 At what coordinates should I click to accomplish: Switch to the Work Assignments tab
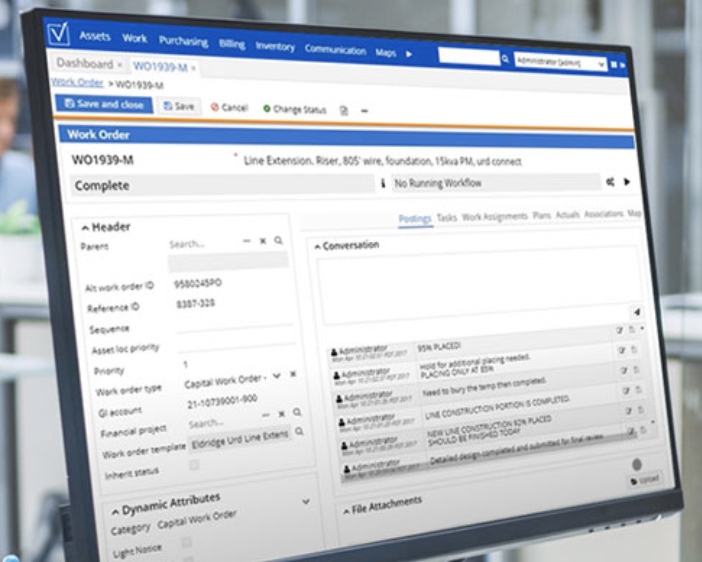coord(495,217)
